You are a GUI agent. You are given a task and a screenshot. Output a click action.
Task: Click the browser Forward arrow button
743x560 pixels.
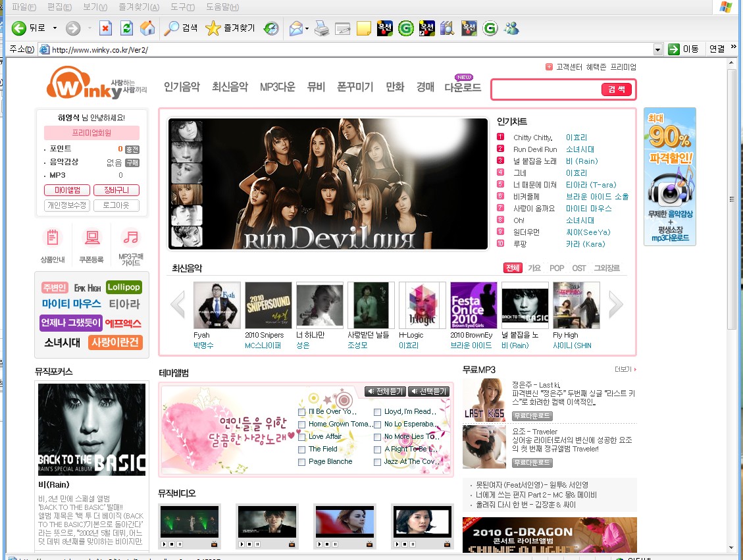(73, 28)
